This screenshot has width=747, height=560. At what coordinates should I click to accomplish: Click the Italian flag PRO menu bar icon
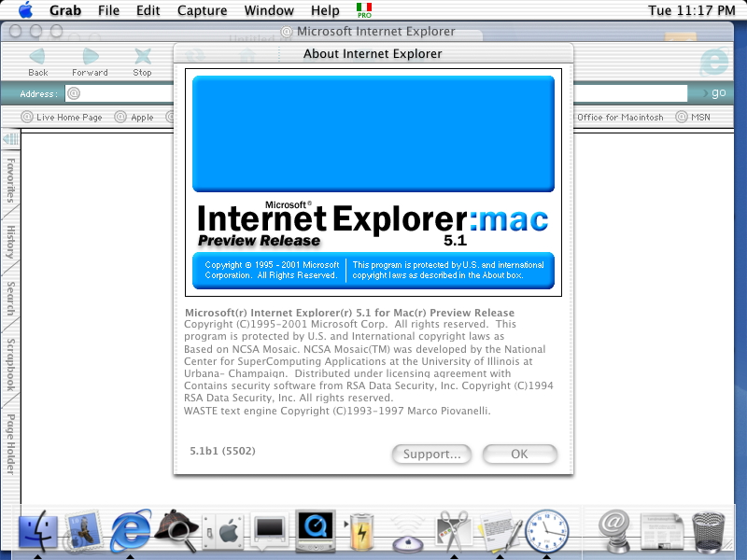click(x=364, y=10)
